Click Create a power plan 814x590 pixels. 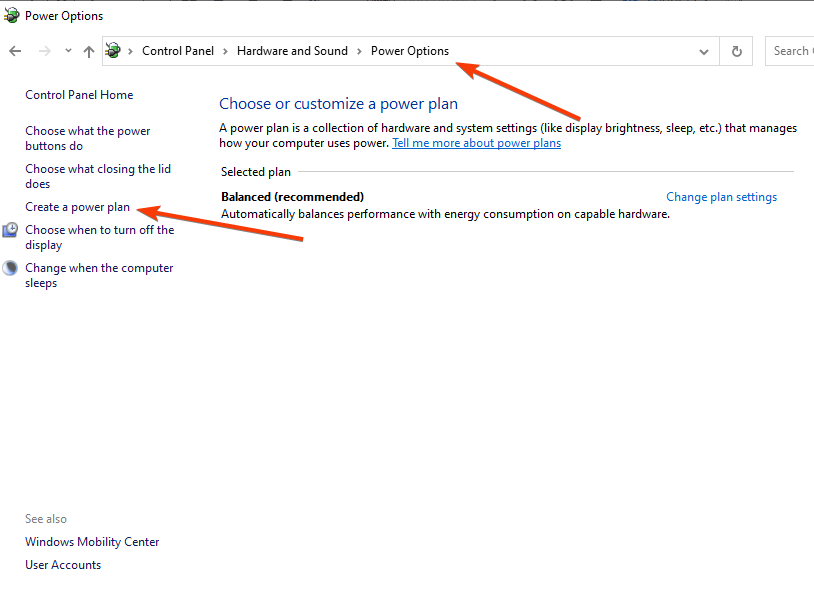tap(77, 207)
